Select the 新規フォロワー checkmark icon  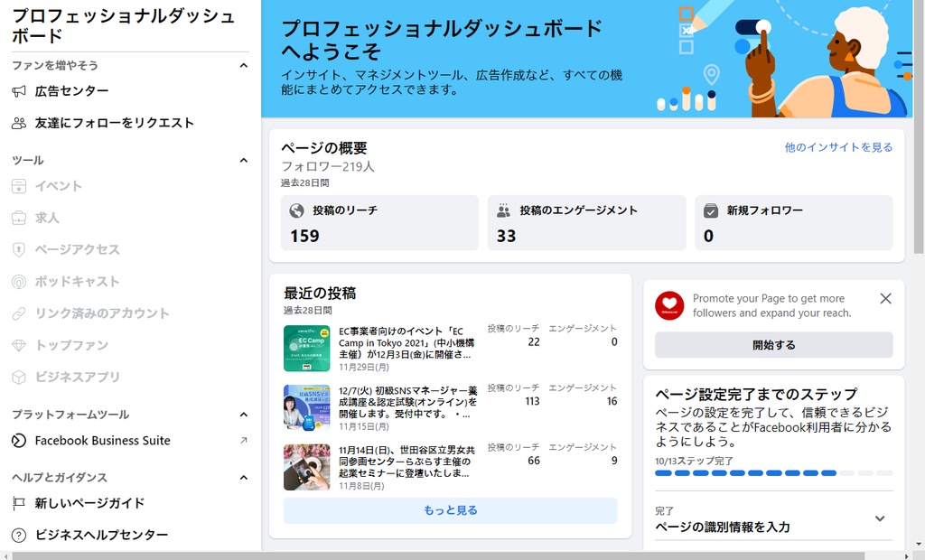(x=709, y=210)
